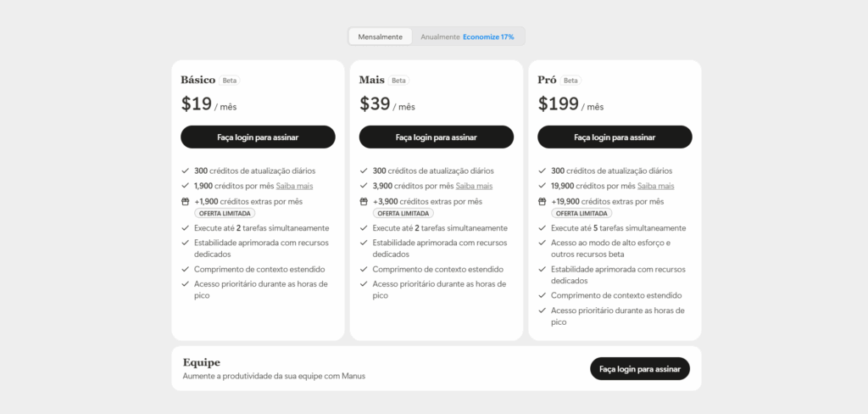
Task: Click the Economize 17% label
Action: tap(488, 36)
